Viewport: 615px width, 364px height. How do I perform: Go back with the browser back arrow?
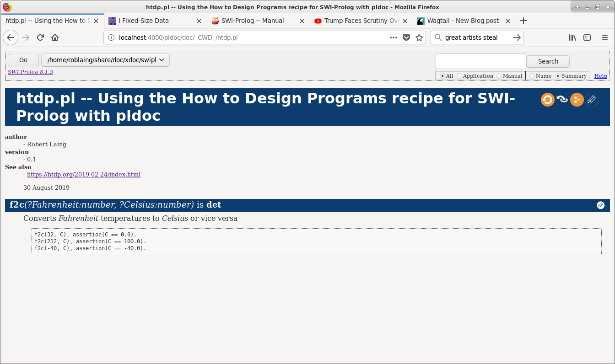click(x=11, y=37)
